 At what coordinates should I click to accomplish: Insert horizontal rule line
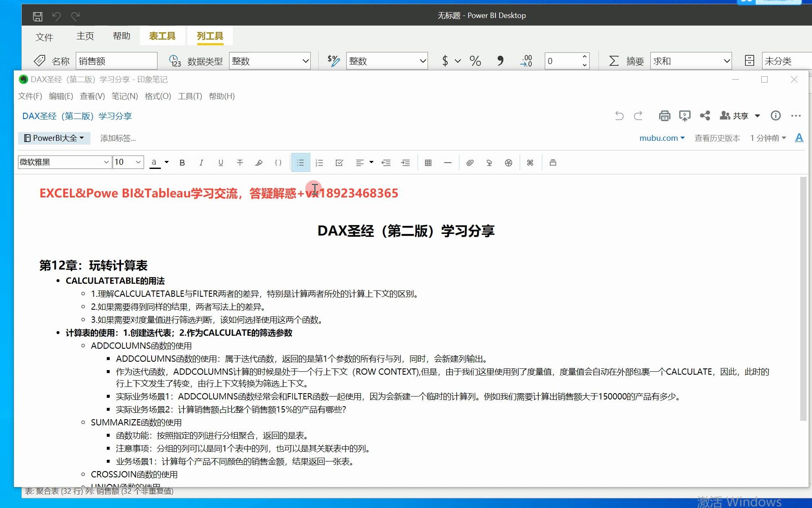(x=448, y=163)
